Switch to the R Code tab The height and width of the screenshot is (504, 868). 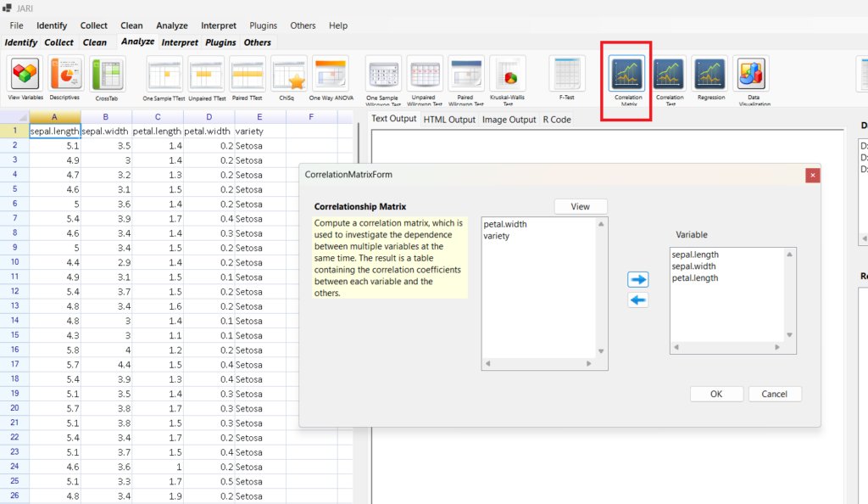click(556, 120)
